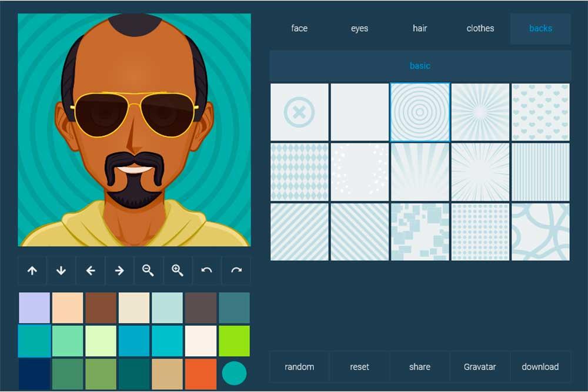Switch to the clothes tab

(x=480, y=28)
